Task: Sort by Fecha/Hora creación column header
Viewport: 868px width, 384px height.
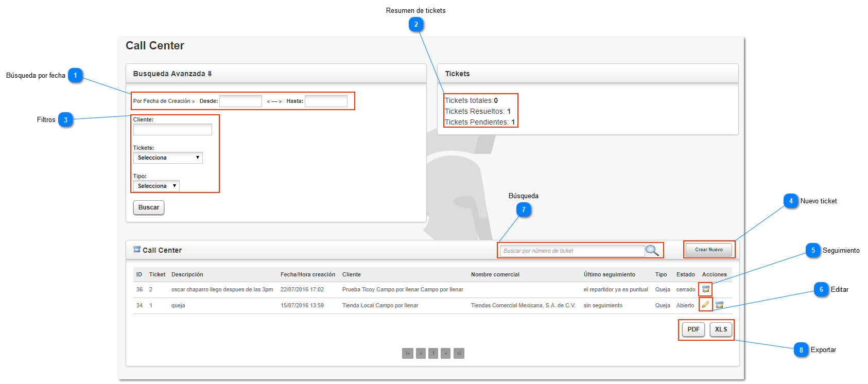Action: 308,274
